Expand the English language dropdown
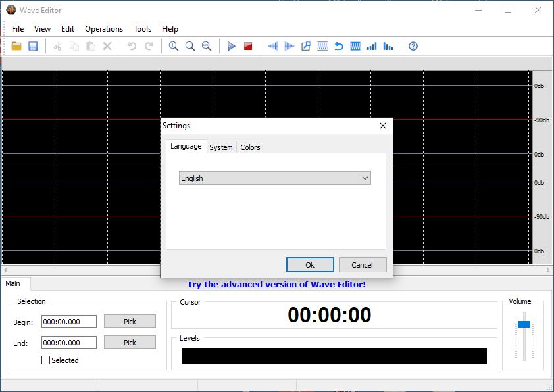Screen dimensions: 554x392 point(275,178)
